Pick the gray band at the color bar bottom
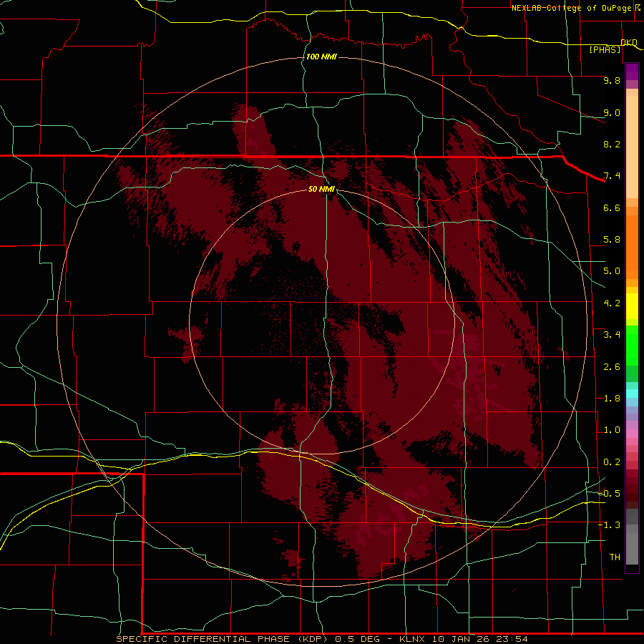 click(x=632, y=546)
